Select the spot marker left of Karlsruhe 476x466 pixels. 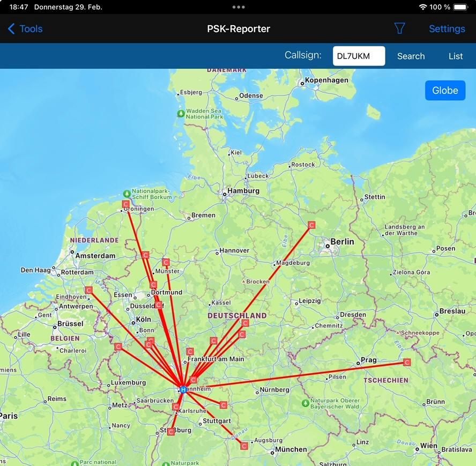(176, 407)
